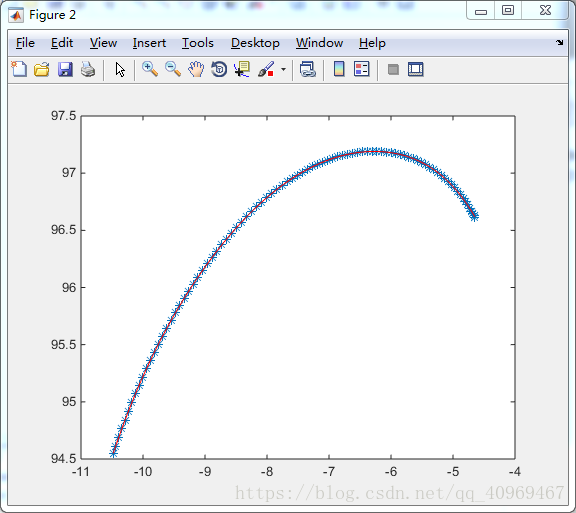The width and height of the screenshot is (576, 513).
Task: Click the x-axis label -4
Action: [x=515, y=471]
